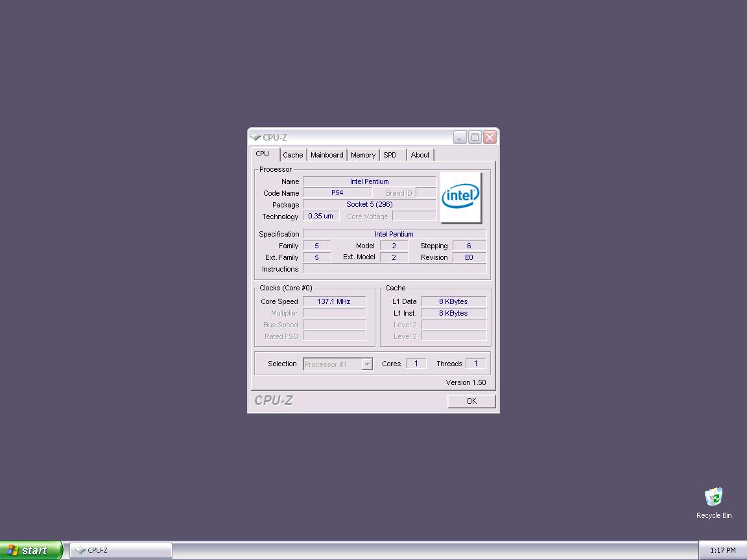Minimize the CPU-Z window
The height and width of the screenshot is (560, 747).
tap(460, 137)
